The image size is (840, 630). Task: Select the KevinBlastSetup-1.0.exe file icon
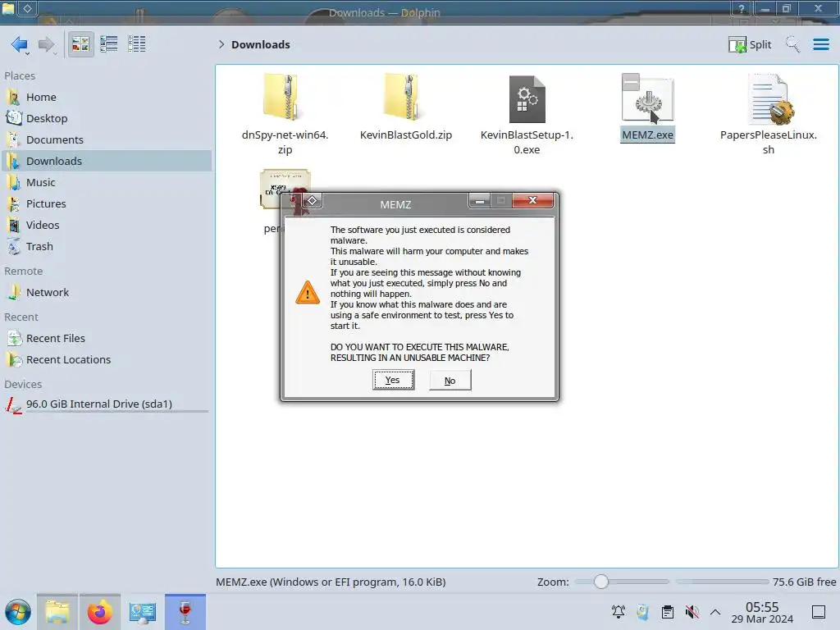click(527, 99)
